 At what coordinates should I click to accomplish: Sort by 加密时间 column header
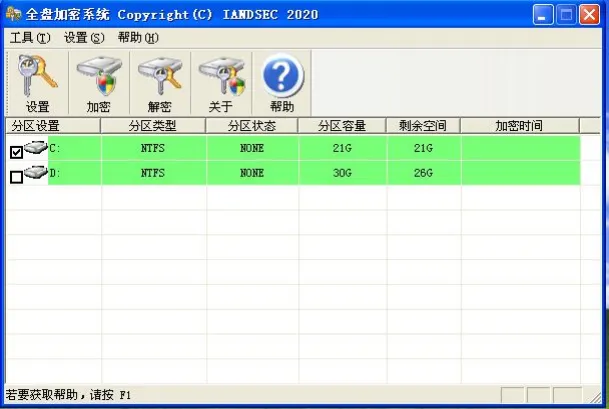520,126
